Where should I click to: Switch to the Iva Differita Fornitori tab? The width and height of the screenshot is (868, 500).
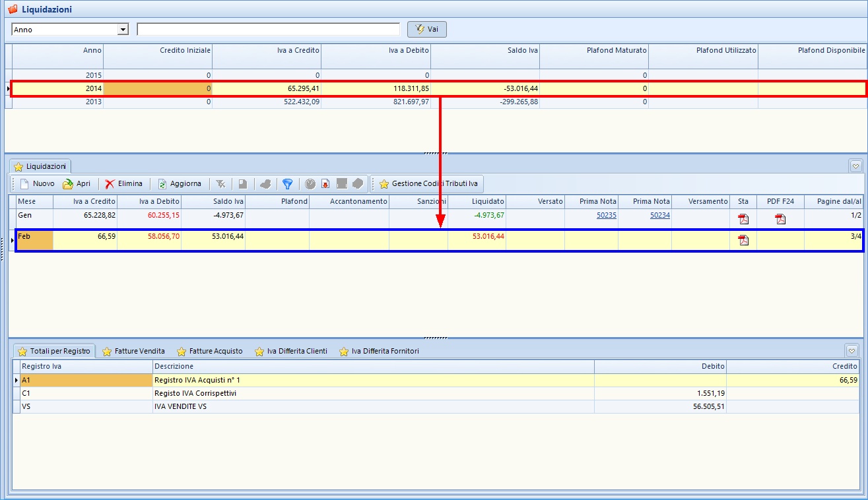(379, 351)
